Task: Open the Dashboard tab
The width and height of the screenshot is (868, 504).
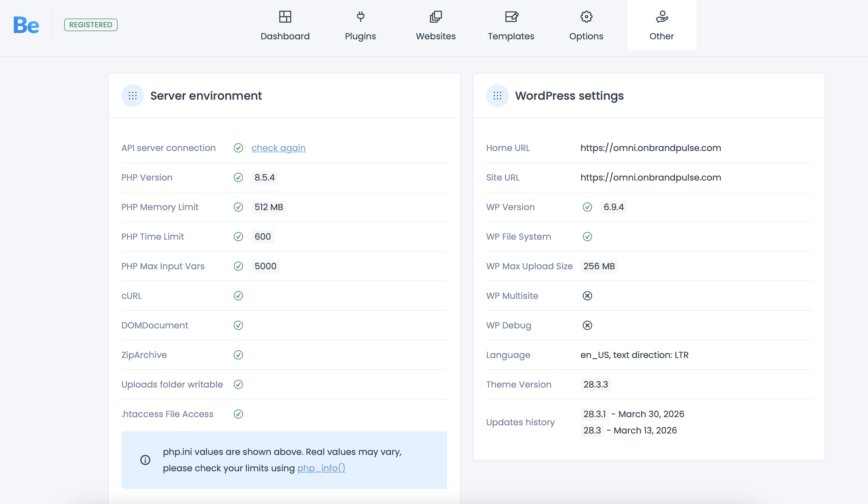Action: (x=285, y=25)
